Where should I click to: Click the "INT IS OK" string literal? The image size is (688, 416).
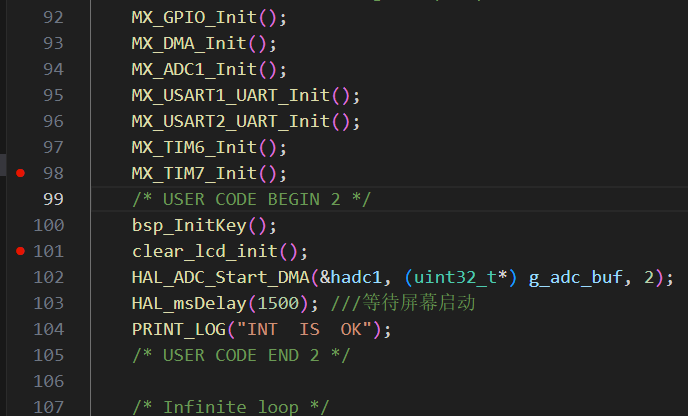coord(304,329)
